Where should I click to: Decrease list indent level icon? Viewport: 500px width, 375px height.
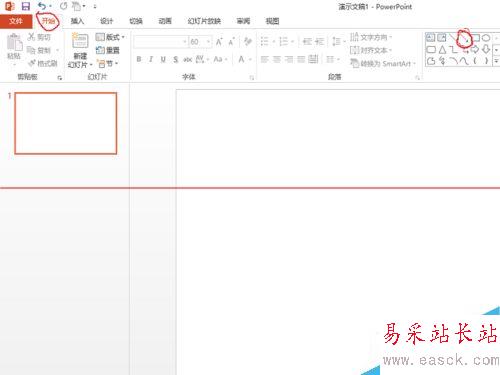click(307, 41)
